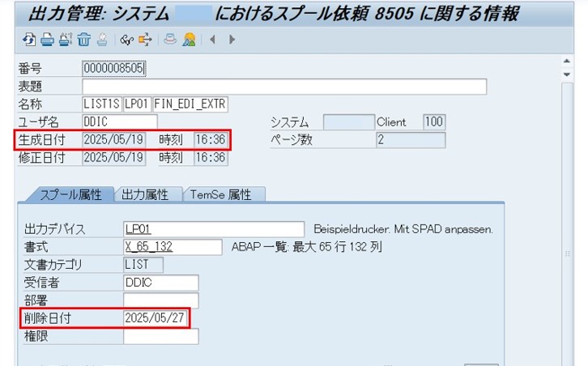Click the print icon in the toolbar
The image size is (588, 366).
click(x=47, y=40)
